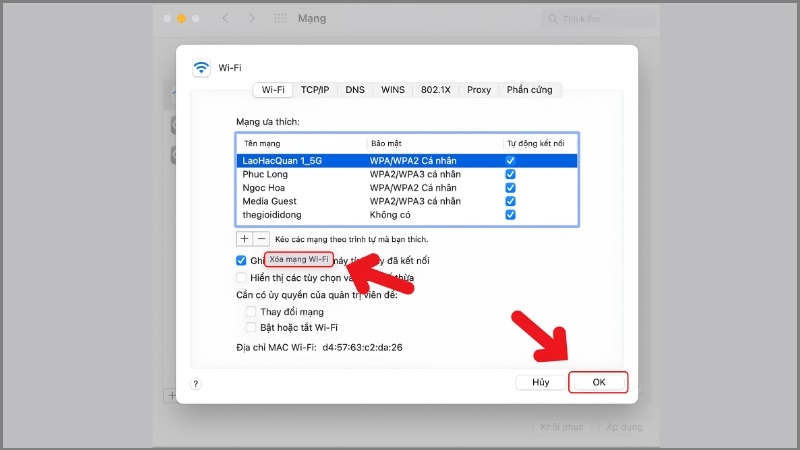The height and width of the screenshot is (450, 800).
Task: Click the MAC address d4:57:63:c2:da:26
Action: (x=362, y=347)
